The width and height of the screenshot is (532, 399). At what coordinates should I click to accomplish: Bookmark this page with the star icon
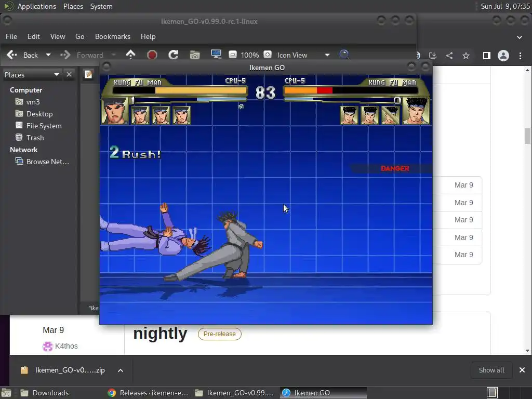[x=466, y=55]
